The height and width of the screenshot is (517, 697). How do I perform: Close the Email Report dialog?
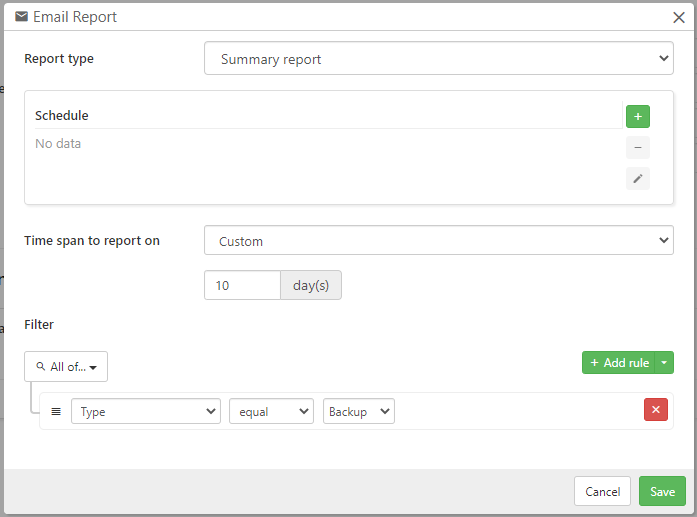coord(679,17)
